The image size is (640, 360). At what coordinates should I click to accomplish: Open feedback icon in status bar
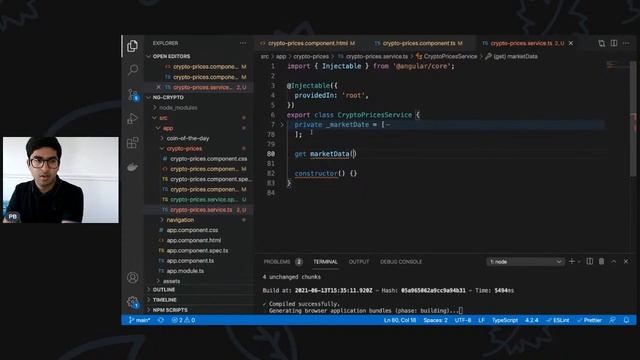tap(613, 320)
